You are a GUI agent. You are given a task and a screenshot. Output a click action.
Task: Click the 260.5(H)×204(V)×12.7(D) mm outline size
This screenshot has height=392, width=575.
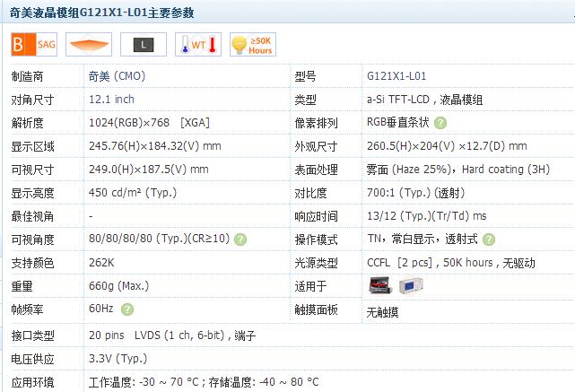pyautogui.click(x=447, y=146)
